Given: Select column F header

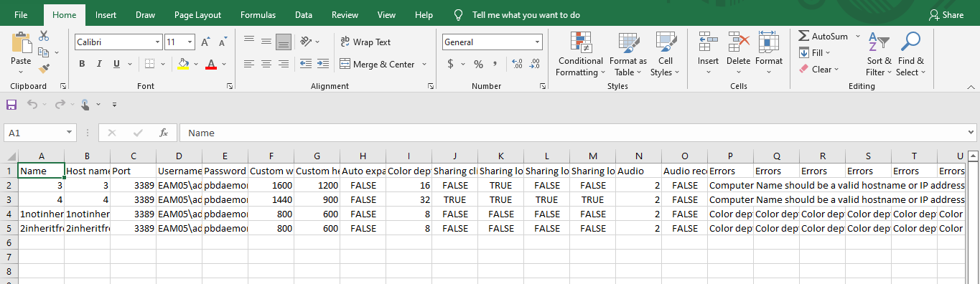Looking at the screenshot, I should tap(271, 156).
